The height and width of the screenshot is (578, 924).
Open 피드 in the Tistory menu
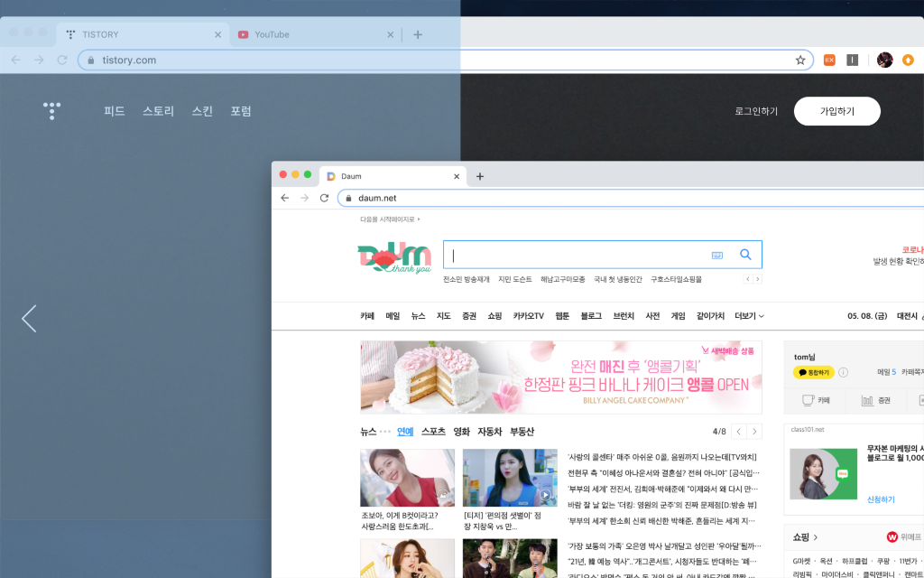(115, 111)
